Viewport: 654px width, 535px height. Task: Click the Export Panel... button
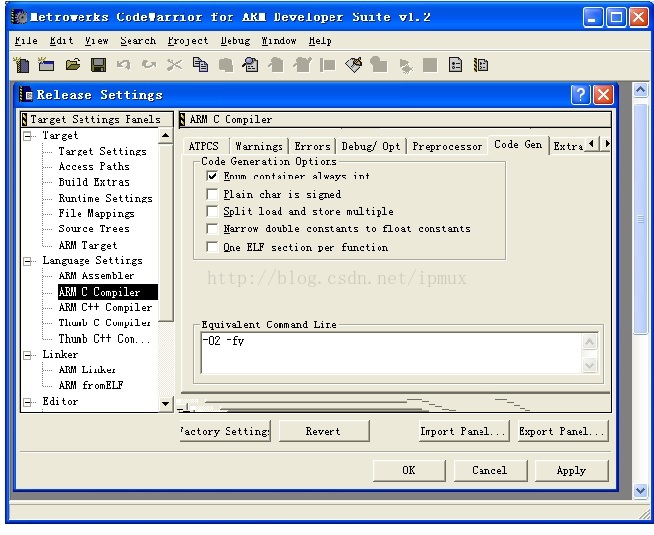tap(563, 431)
